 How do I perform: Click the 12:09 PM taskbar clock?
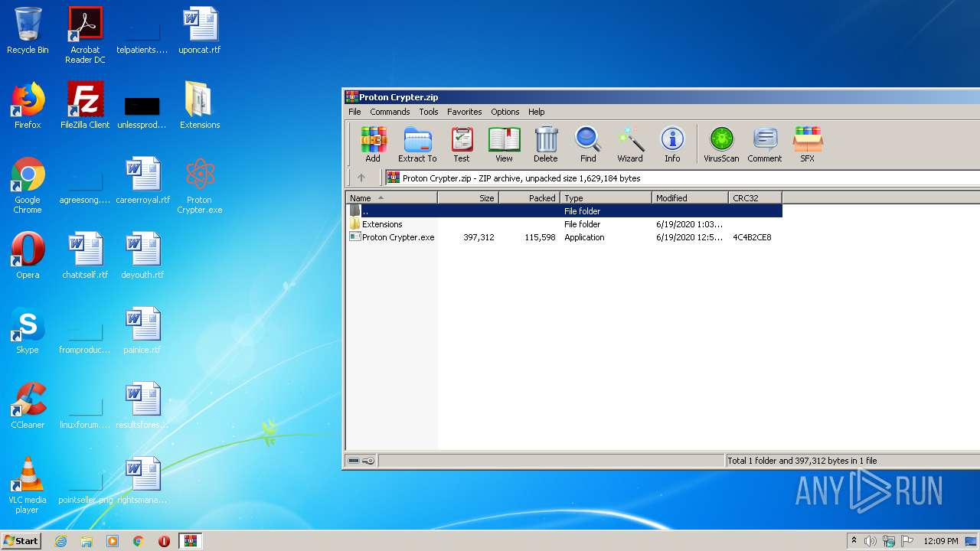point(941,541)
